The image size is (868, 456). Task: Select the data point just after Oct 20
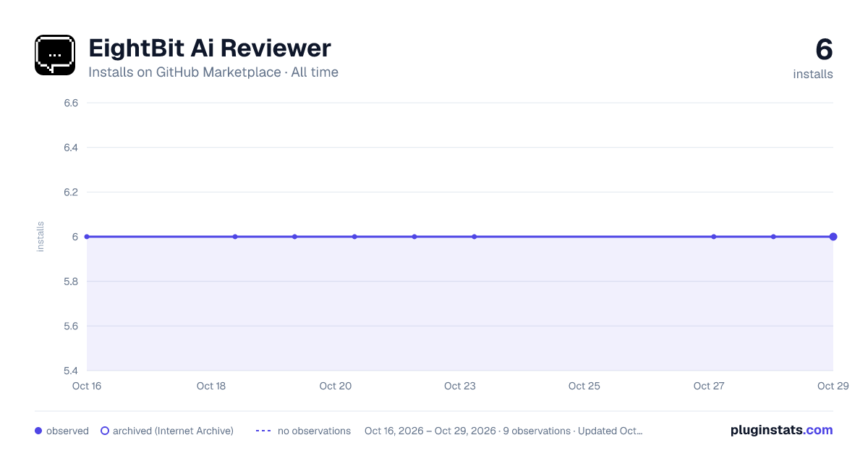point(354,237)
